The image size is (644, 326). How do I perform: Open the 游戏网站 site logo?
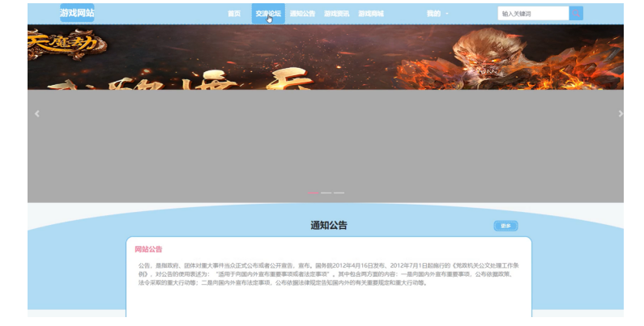[77, 13]
